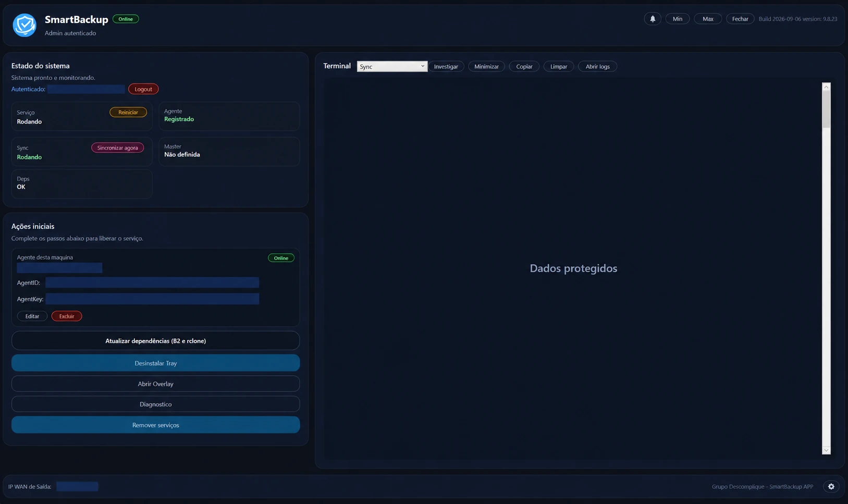Open notifications bell icon
848x504 pixels.
tap(653, 19)
